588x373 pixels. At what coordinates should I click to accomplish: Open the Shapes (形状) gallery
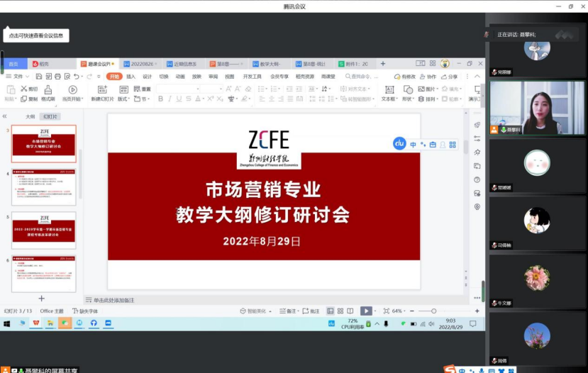[x=408, y=94]
